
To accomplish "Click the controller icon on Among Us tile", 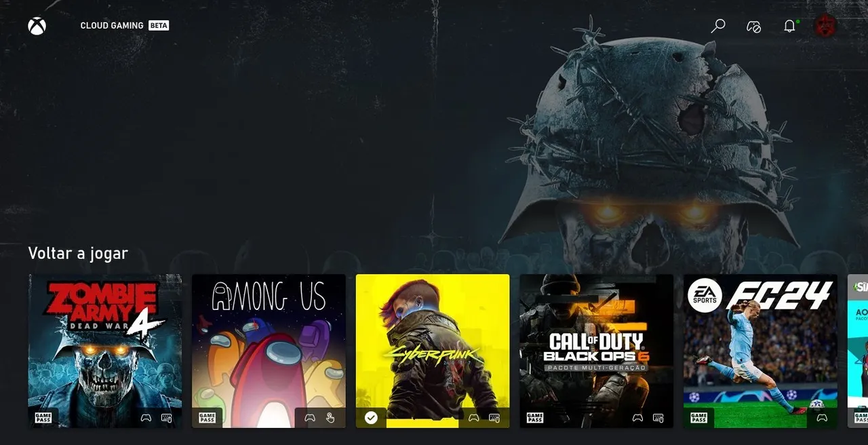I will point(310,418).
